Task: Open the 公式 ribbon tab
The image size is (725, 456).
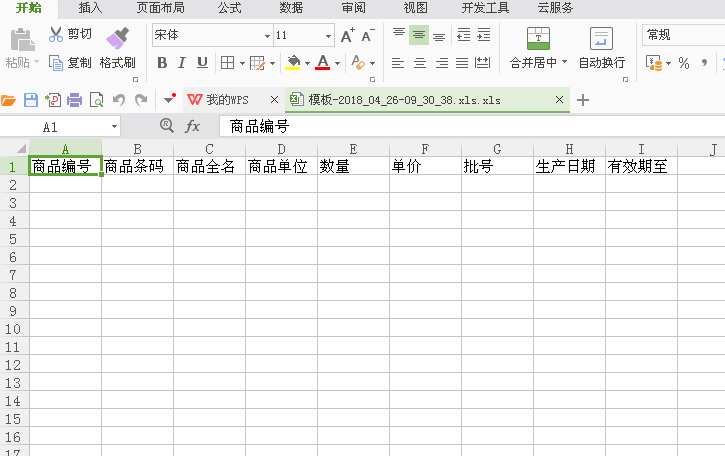Action: pyautogui.click(x=229, y=8)
